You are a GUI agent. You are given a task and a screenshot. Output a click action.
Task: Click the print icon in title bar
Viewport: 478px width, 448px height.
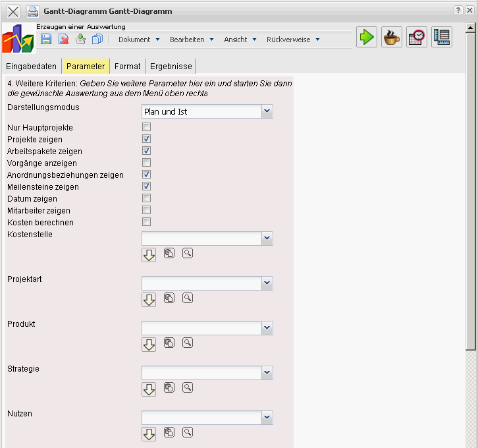[x=33, y=12]
